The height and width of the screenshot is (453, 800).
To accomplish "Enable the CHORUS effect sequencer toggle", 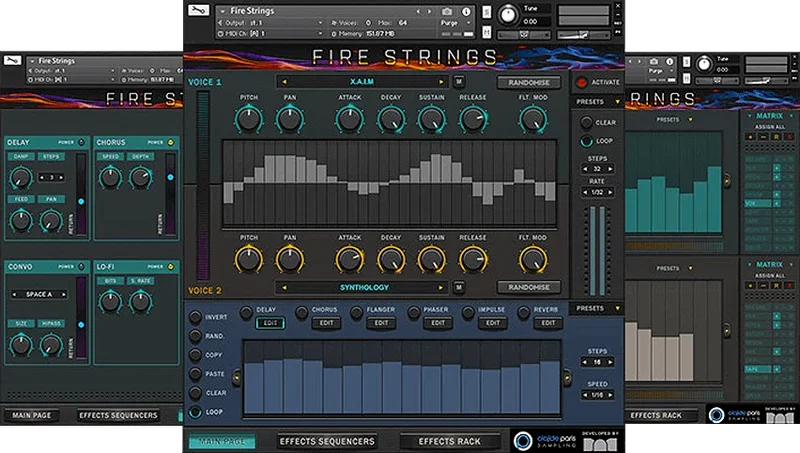I will coord(302,312).
